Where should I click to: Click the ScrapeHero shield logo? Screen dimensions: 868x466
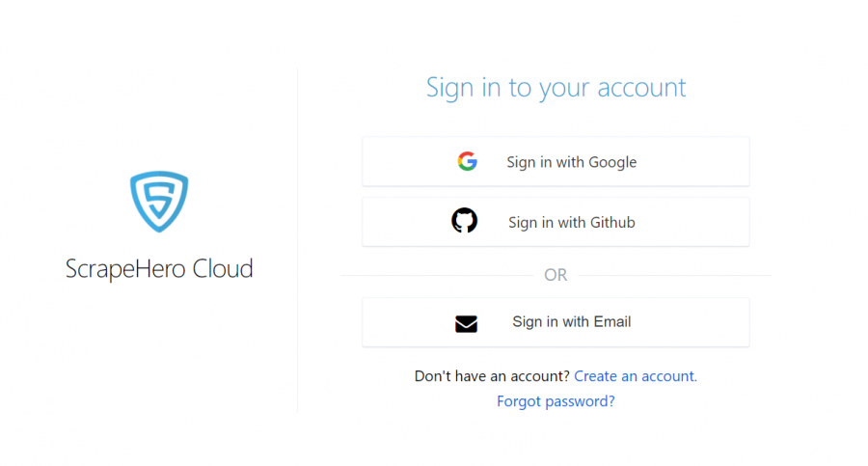tap(159, 202)
